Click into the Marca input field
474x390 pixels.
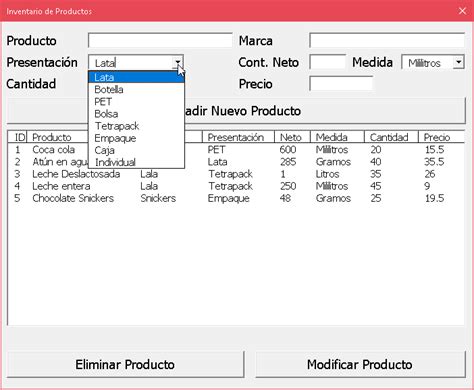click(387, 40)
